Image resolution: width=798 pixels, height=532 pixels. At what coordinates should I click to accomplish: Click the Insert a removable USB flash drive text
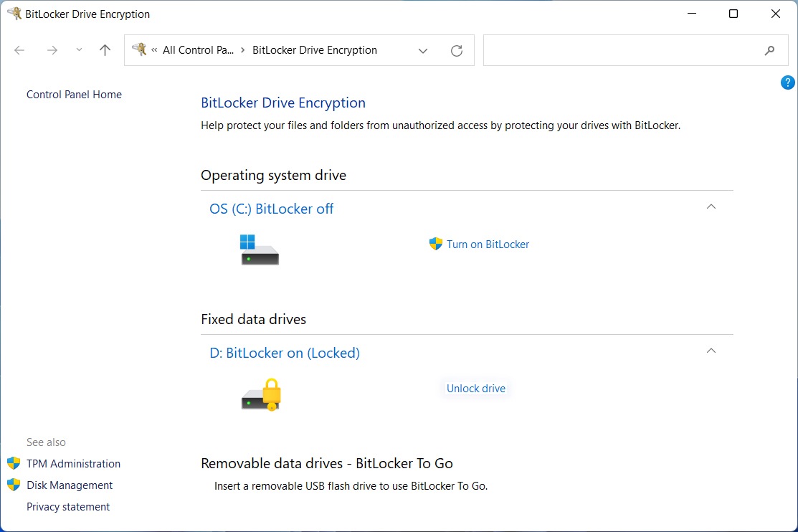point(351,486)
